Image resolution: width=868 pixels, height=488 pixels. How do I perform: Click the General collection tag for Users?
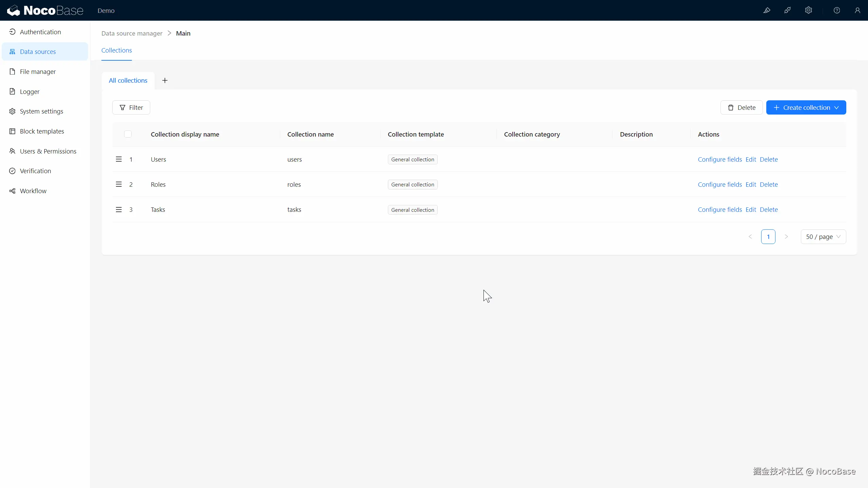(x=413, y=159)
